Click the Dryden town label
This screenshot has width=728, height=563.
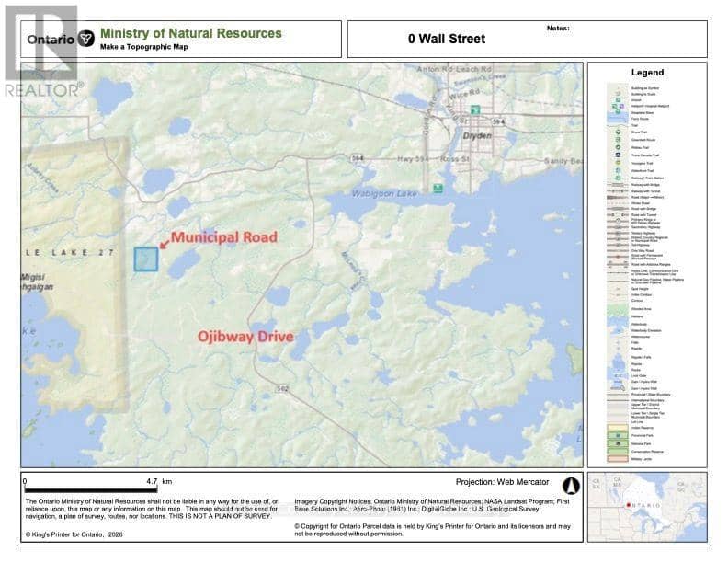tap(477, 135)
